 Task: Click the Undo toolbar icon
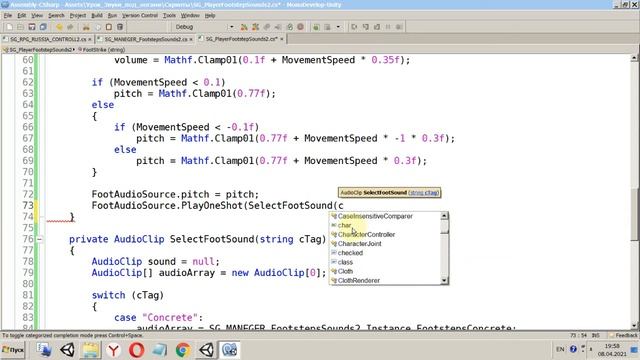(x=59, y=27)
